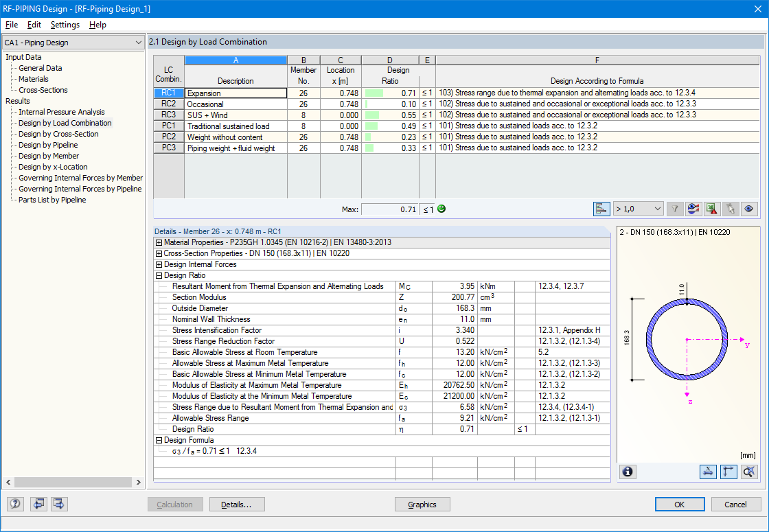Select the RC2 row header

coord(169,104)
